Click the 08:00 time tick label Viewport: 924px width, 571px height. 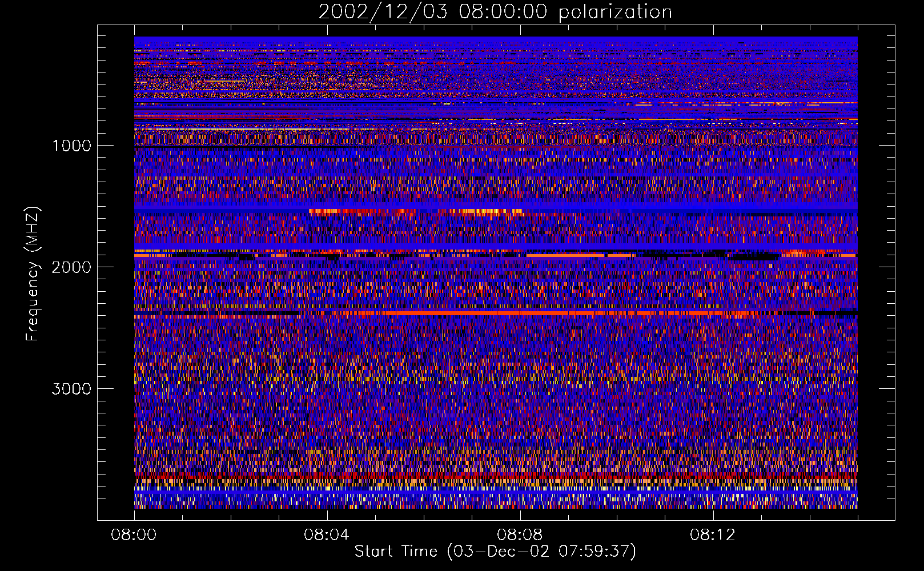(134, 535)
